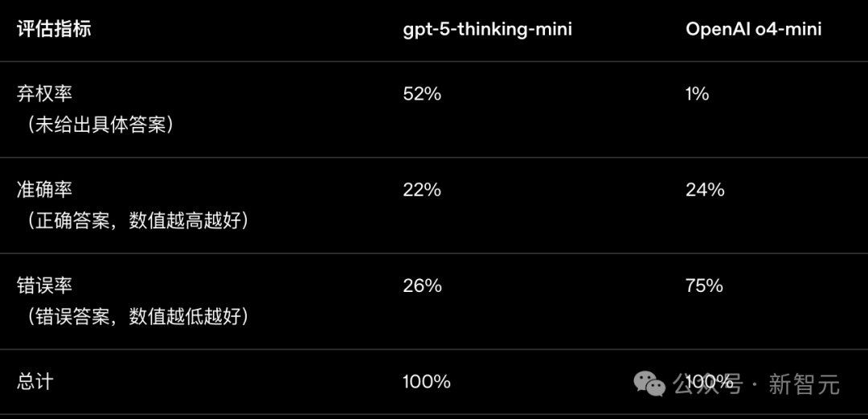Click the 1% abstention value
Screen dimensions: 868x419
point(697,93)
